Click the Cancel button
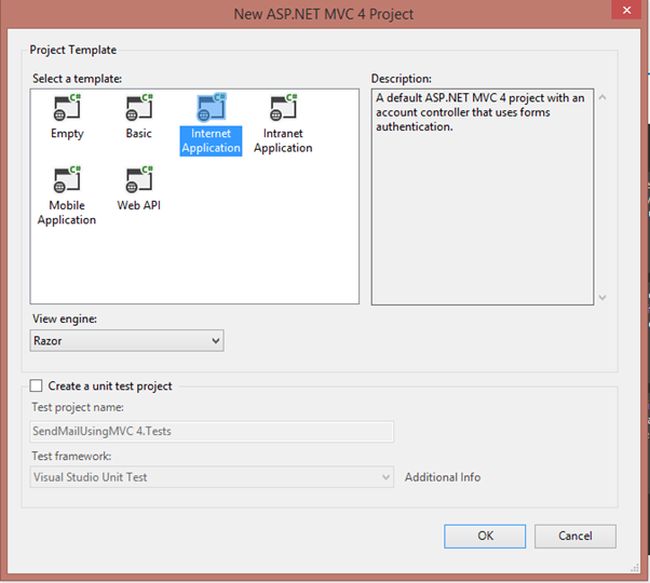The height and width of the screenshot is (583, 650). tap(575, 536)
